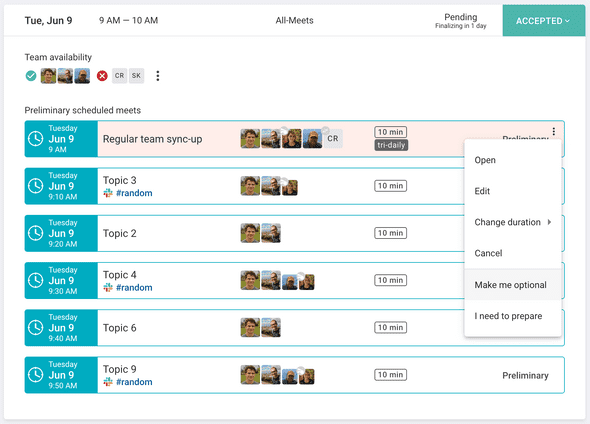Select Make me optional in the menu
The width and height of the screenshot is (590, 424).
pyautogui.click(x=513, y=285)
